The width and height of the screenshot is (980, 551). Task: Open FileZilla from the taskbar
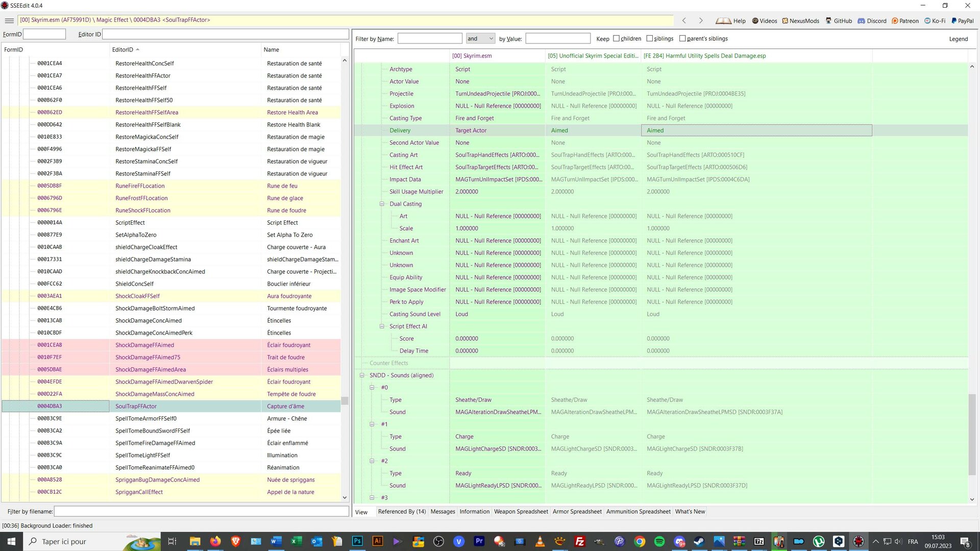(580, 541)
